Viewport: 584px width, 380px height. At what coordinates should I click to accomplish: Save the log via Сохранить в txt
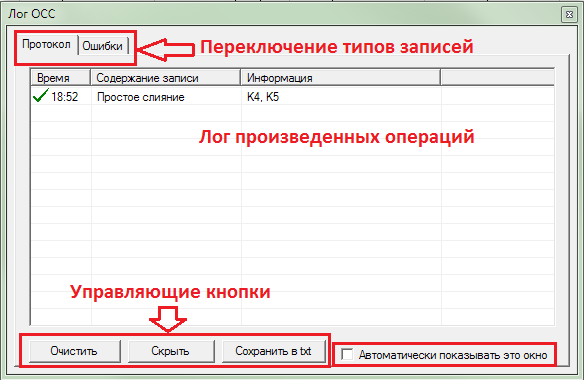273,351
